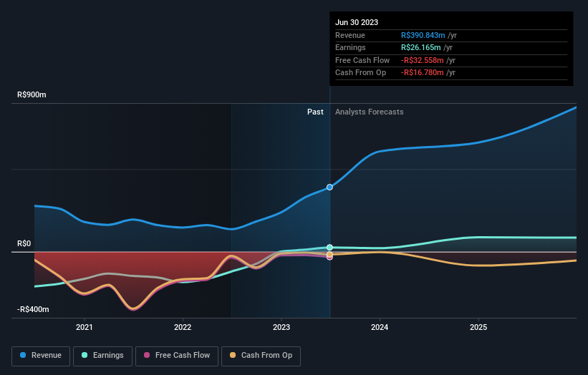
Task: Toggle the Free Cash Flow legend button
Action: tap(177, 356)
